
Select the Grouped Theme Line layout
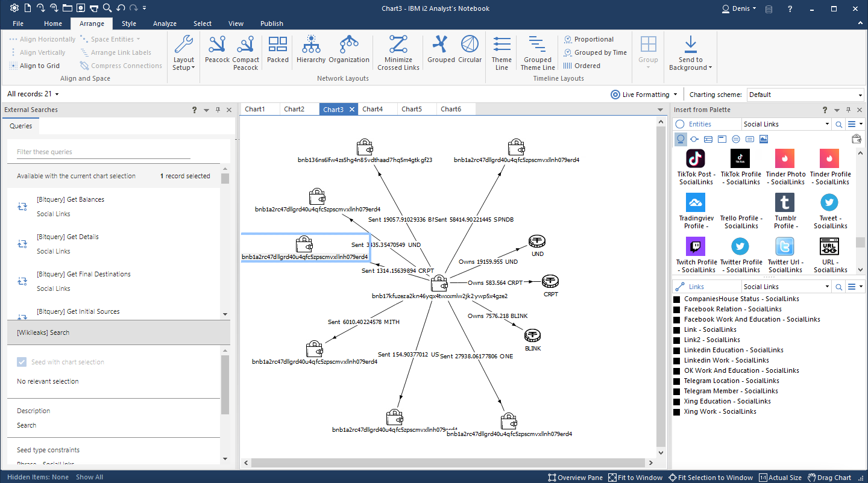click(537, 52)
